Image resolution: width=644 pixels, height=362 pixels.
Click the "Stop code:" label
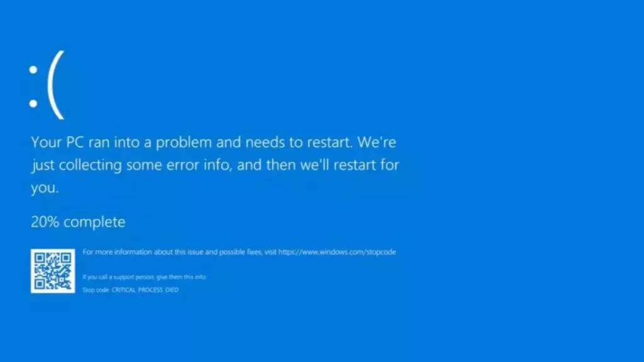(x=96, y=290)
